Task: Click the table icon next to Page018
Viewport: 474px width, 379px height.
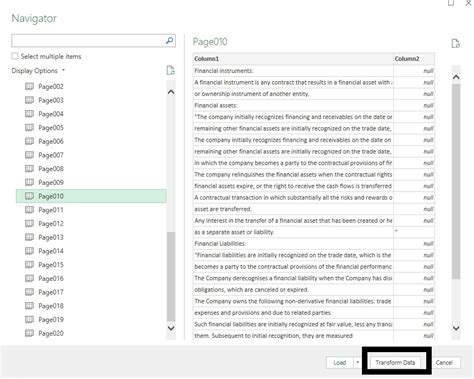Action: coord(29,306)
